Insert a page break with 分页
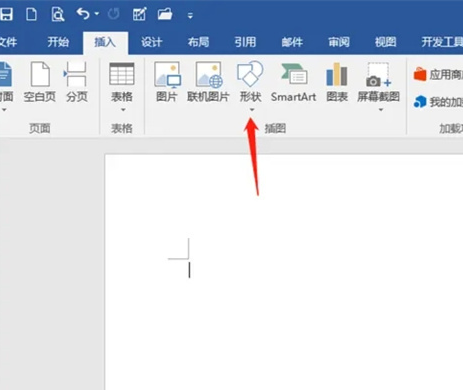Image resolution: width=463 pixels, height=390 pixels. [x=76, y=82]
